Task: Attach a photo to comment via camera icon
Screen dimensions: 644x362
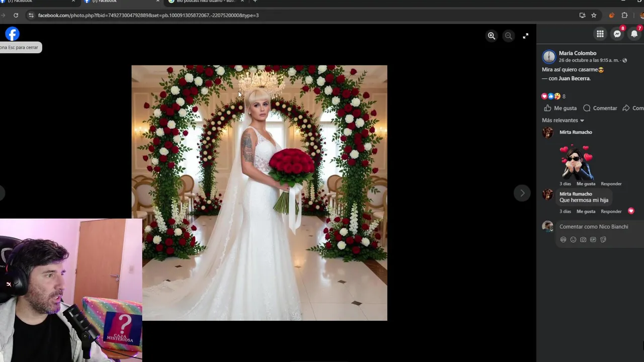Action: pyautogui.click(x=583, y=240)
